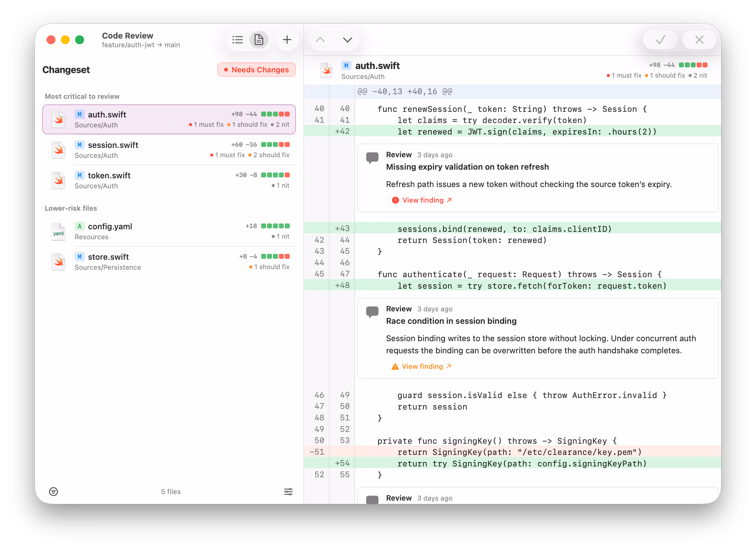Click Swift icon beside session.swift

(x=58, y=150)
